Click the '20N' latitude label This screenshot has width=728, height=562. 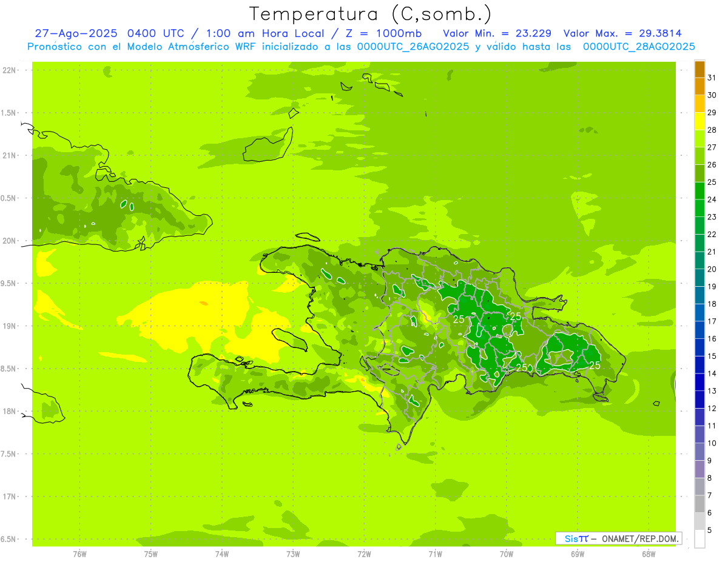9,241
